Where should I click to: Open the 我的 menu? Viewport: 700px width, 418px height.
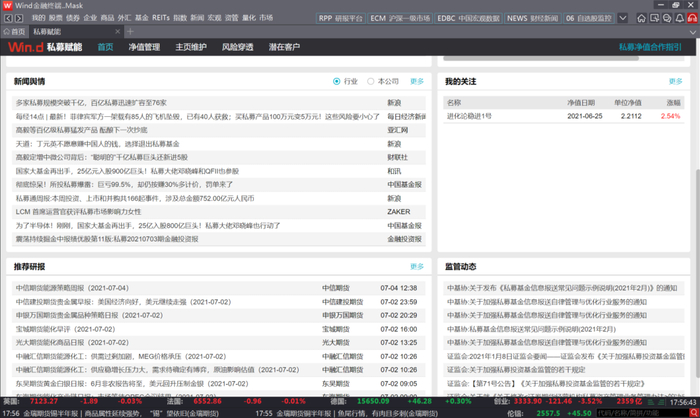click(38, 18)
